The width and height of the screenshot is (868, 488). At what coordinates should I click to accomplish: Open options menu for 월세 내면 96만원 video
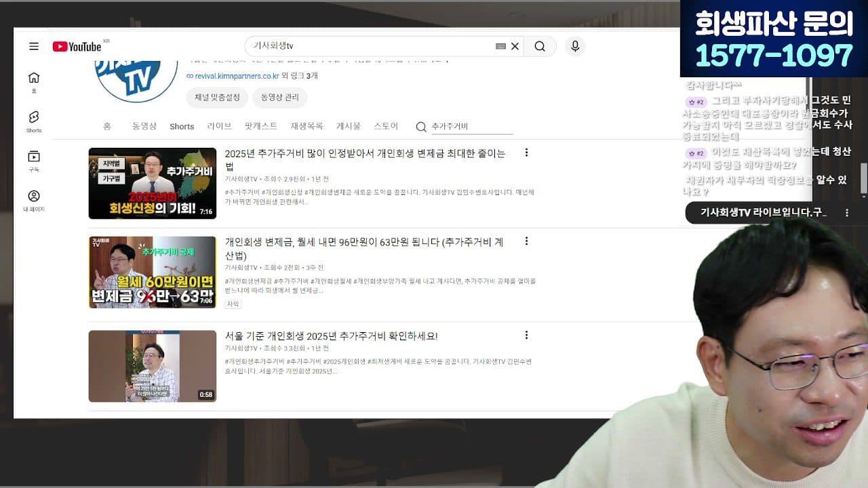[x=526, y=241]
